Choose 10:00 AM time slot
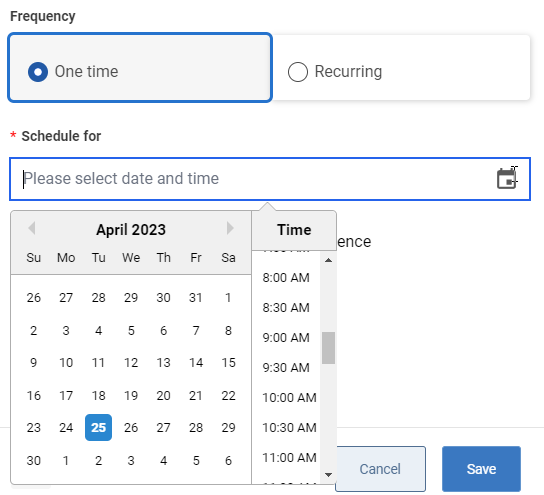This screenshot has height=495, width=544. click(x=289, y=398)
